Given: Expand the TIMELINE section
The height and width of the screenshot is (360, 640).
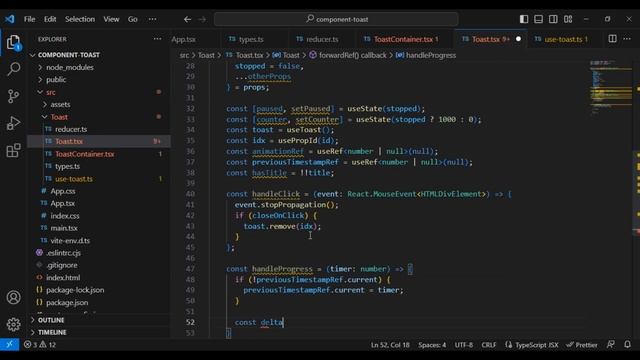Looking at the screenshot, I should point(52,332).
